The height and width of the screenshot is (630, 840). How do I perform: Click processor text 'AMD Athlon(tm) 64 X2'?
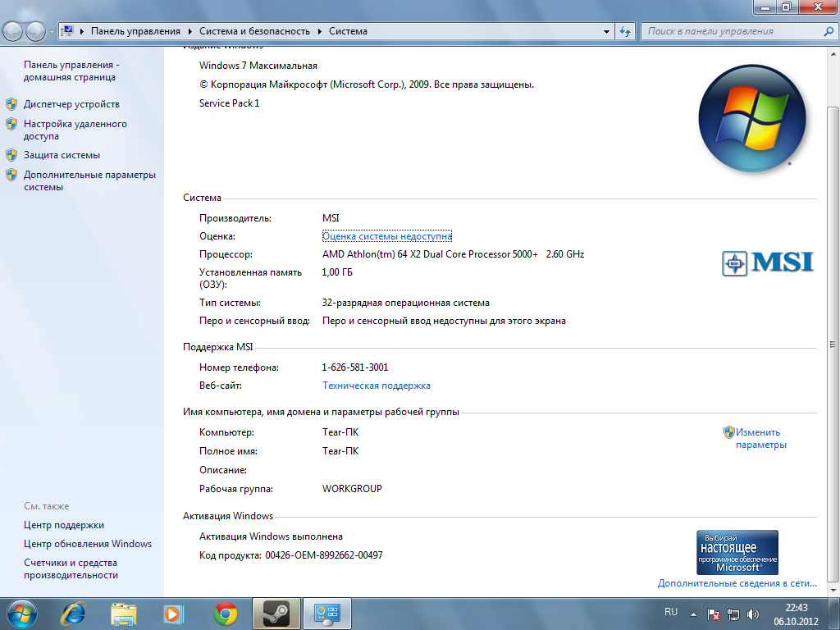tap(372, 254)
